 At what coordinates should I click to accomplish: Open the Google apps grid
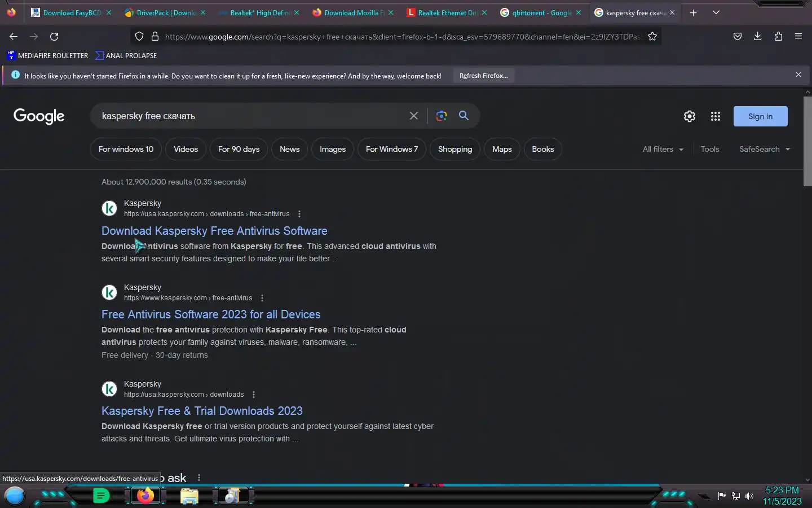716,116
